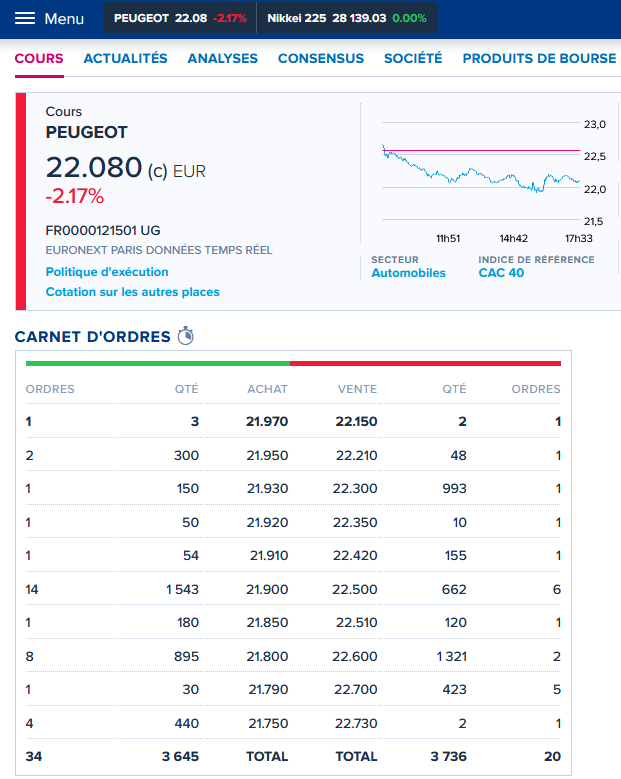This screenshot has height=779, width=621.
Task: Click bid price 21.900
Action: tap(267, 589)
